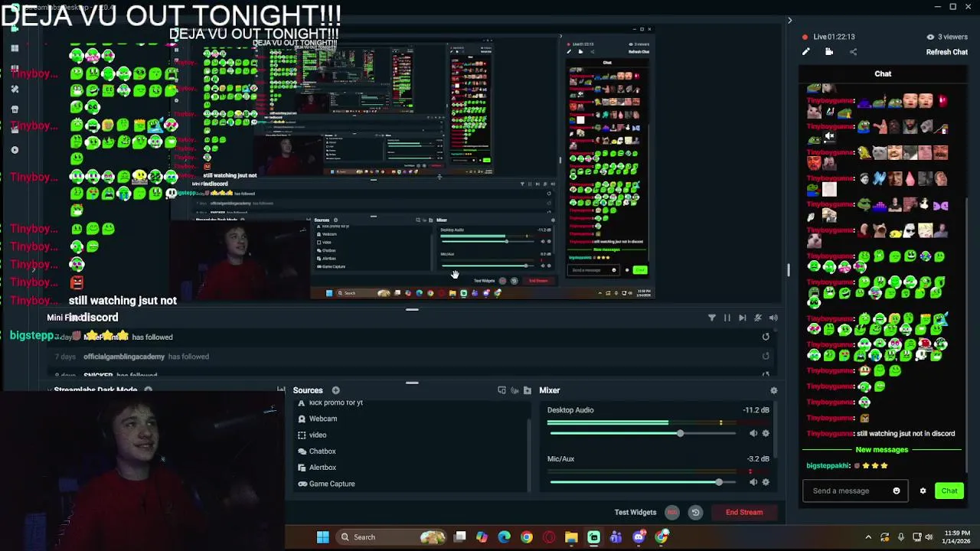The width and height of the screenshot is (980, 551).
Task: Open the Opera browser taskbar icon
Action: coord(549,537)
